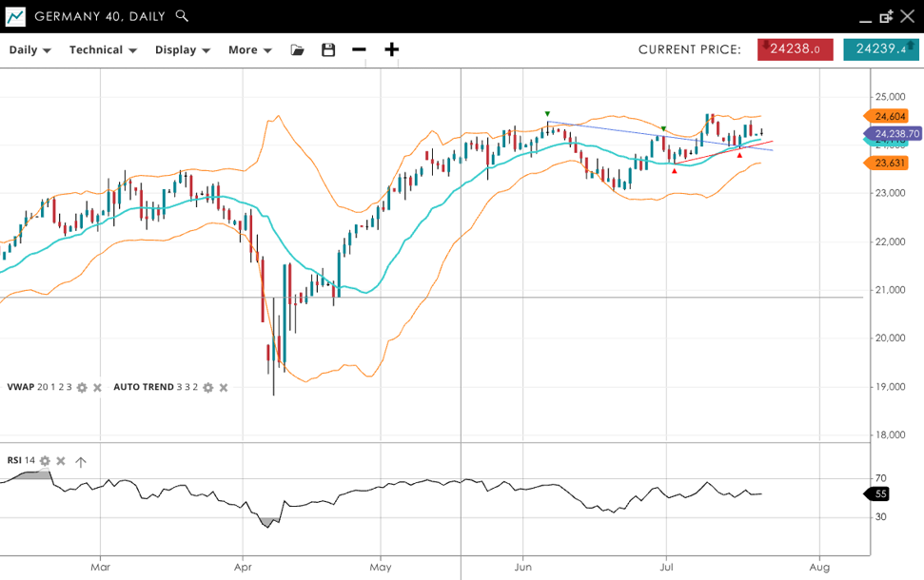The image size is (924, 580).
Task: Open VWAP indicator settings gear
Action: pyautogui.click(x=82, y=388)
